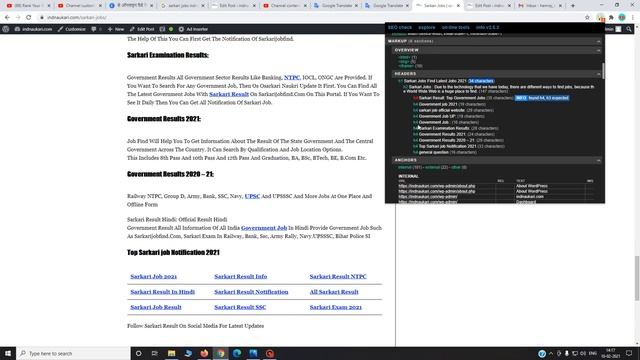This screenshot has height=360, width=640.
Task: Click the admin bar search magnifier icon
Action: pos(629,29)
